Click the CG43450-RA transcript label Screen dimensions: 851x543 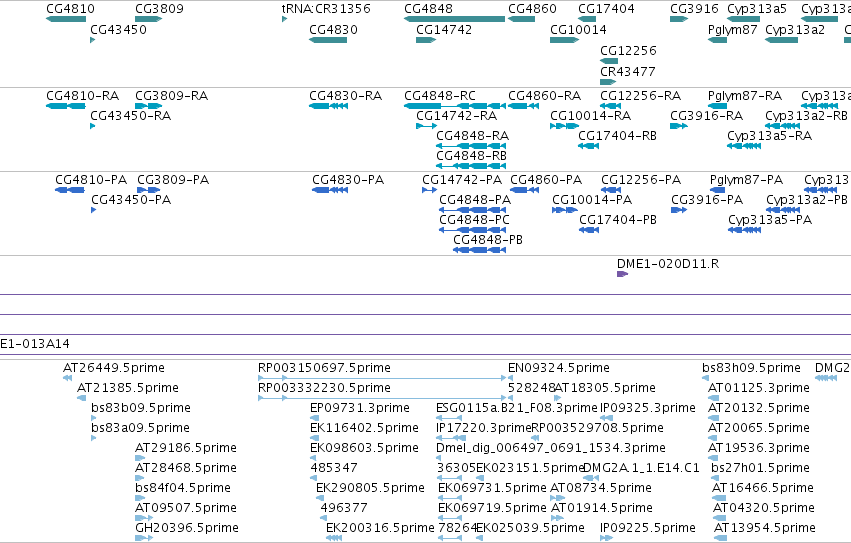pyautogui.click(x=130, y=116)
